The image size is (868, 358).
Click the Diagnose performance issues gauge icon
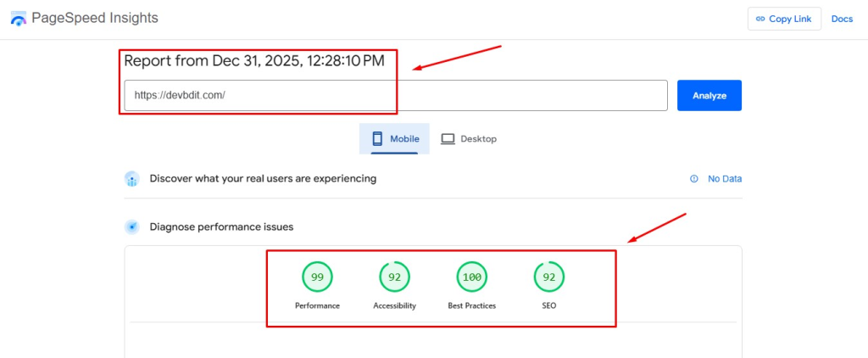pyautogui.click(x=132, y=227)
